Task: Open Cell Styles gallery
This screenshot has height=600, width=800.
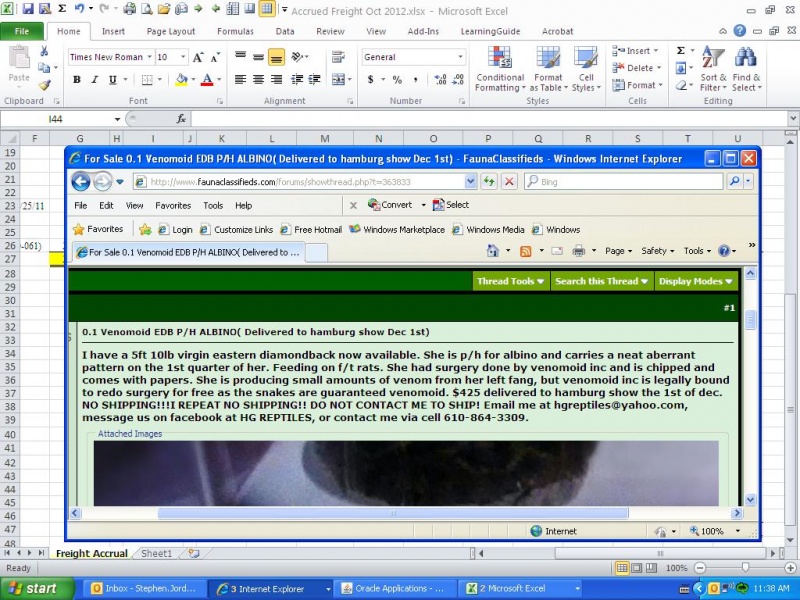Action: click(x=586, y=69)
